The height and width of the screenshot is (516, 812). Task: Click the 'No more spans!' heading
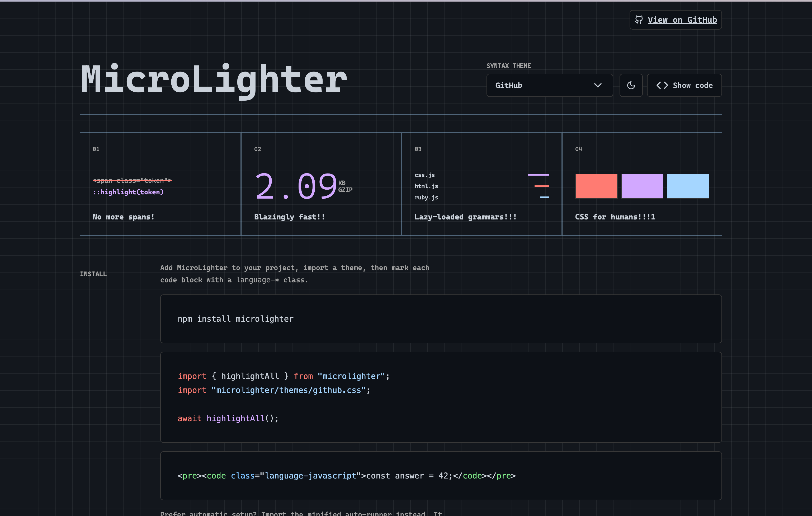tap(124, 217)
